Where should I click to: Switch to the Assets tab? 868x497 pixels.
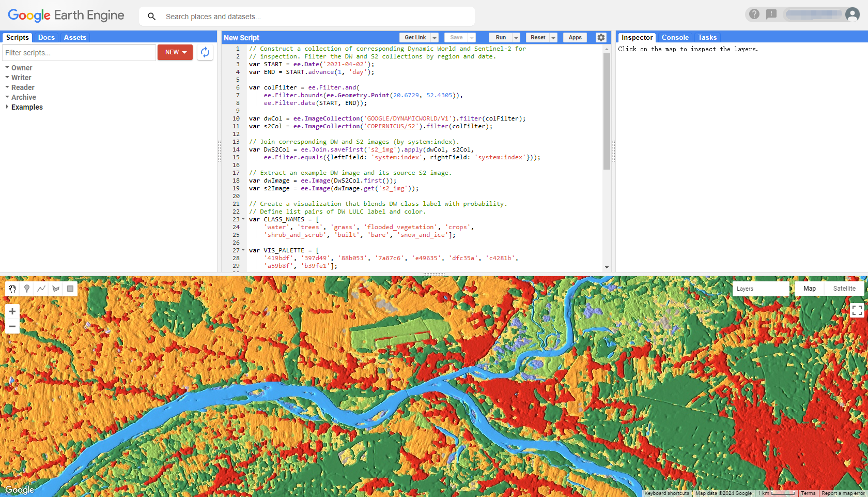point(75,37)
